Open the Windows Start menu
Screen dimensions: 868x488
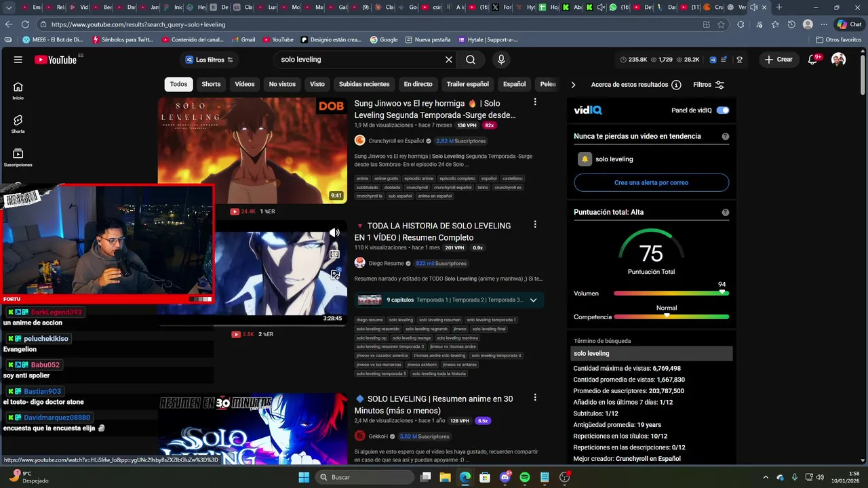tap(304, 477)
